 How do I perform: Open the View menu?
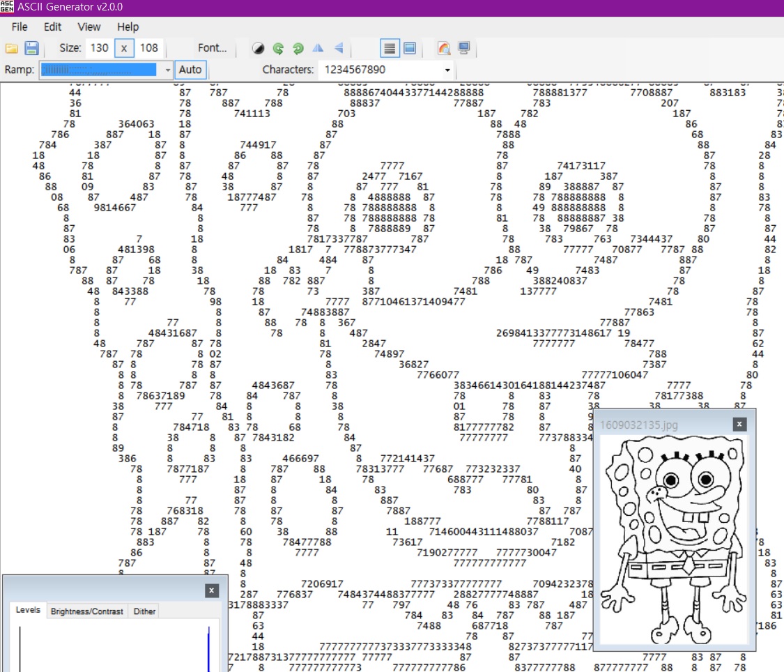[x=89, y=27]
